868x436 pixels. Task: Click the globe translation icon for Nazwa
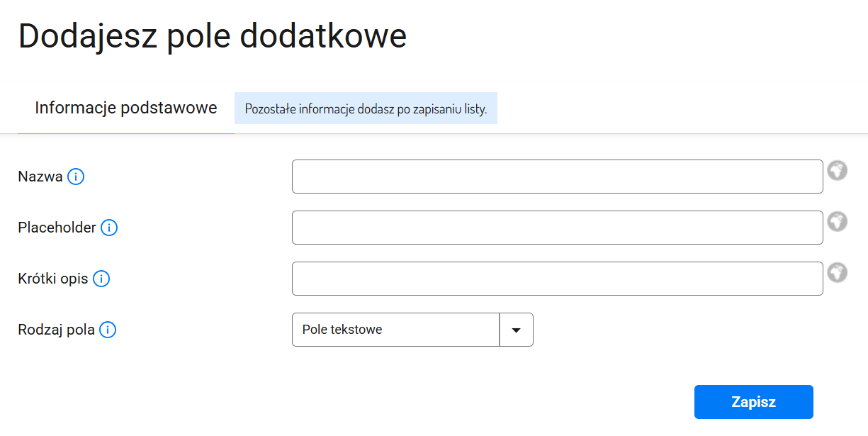[x=838, y=170]
